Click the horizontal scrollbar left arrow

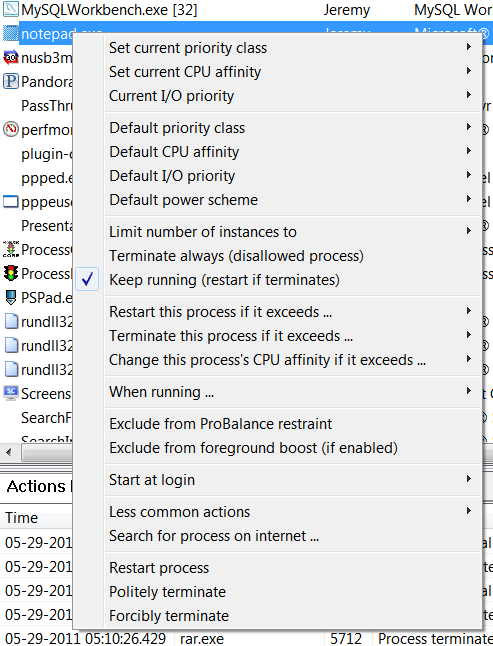click(9, 453)
